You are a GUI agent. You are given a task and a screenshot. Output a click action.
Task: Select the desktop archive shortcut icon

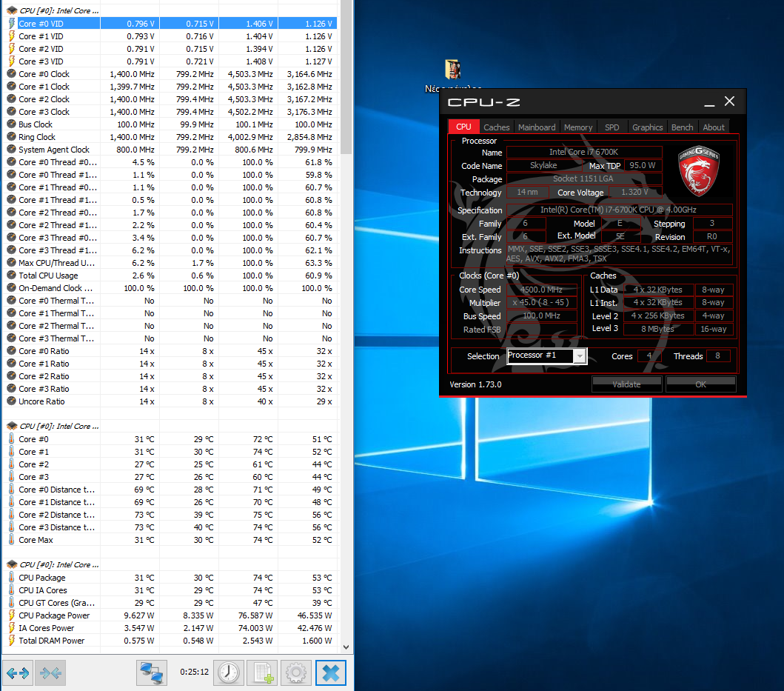[452, 69]
